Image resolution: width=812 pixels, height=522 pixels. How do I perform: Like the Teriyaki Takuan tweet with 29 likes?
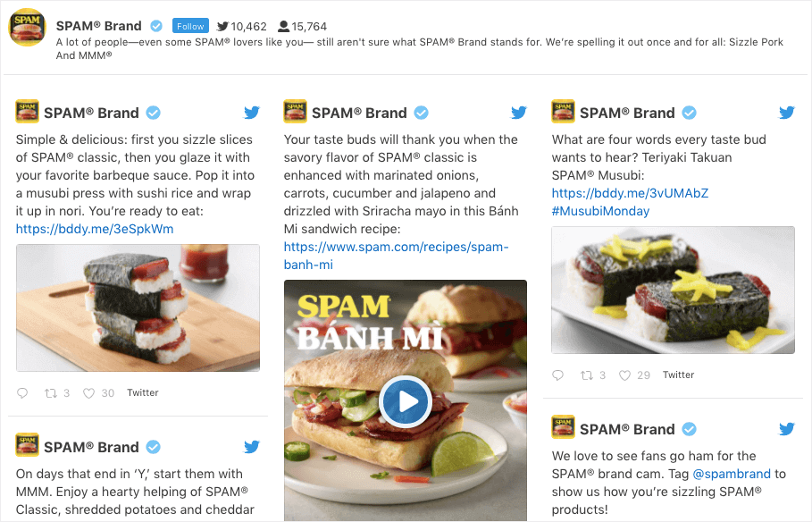(625, 375)
